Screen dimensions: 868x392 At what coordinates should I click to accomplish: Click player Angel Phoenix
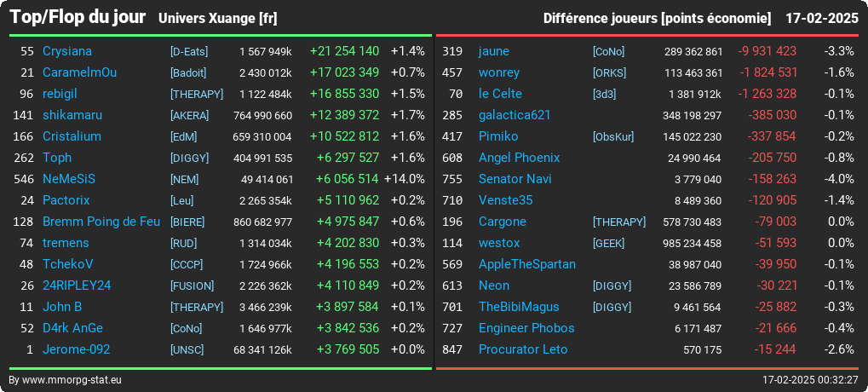(520, 158)
